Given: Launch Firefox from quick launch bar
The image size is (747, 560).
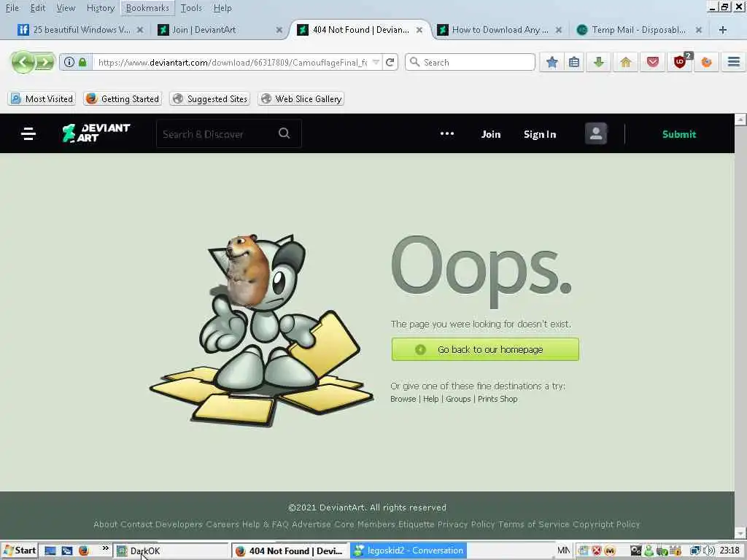Looking at the screenshot, I should [84, 551].
